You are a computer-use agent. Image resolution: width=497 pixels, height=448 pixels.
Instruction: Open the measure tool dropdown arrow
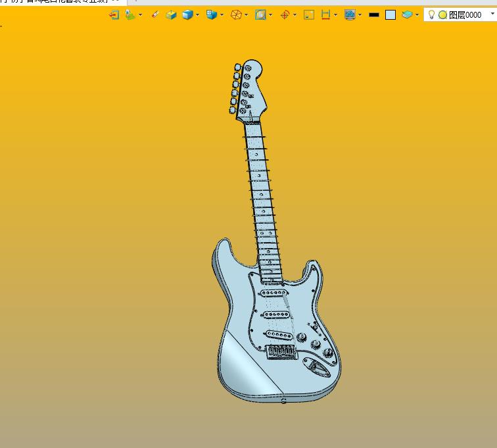point(335,15)
